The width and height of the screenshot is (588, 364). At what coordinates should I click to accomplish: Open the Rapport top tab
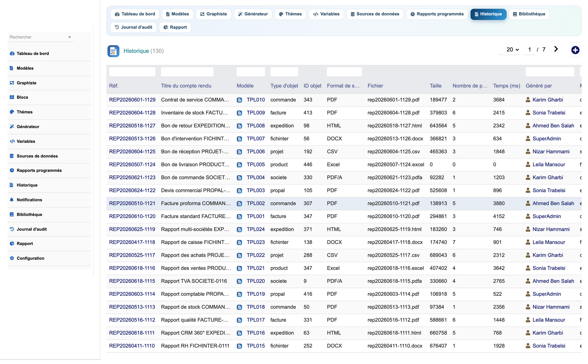175,27
